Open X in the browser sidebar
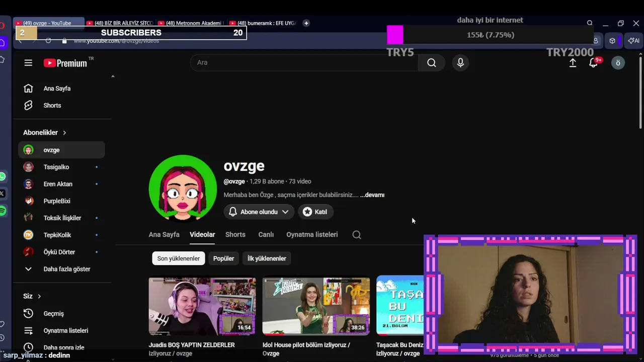This screenshot has height=362, width=644. pos(3,193)
